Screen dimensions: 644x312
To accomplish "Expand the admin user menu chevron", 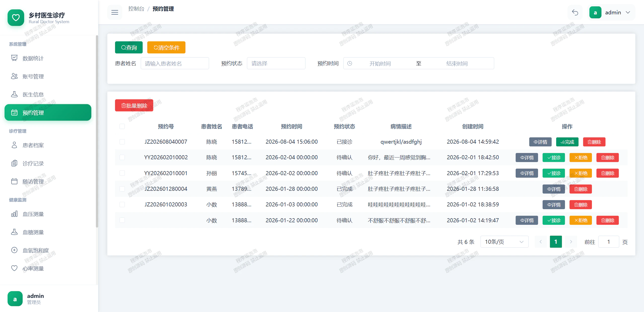I will [628, 12].
